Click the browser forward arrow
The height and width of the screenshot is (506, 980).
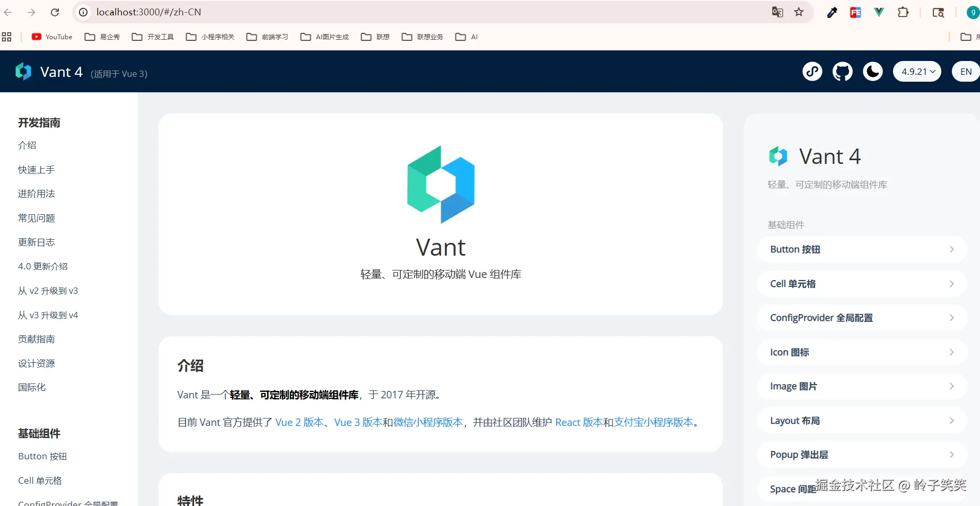click(x=31, y=12)
